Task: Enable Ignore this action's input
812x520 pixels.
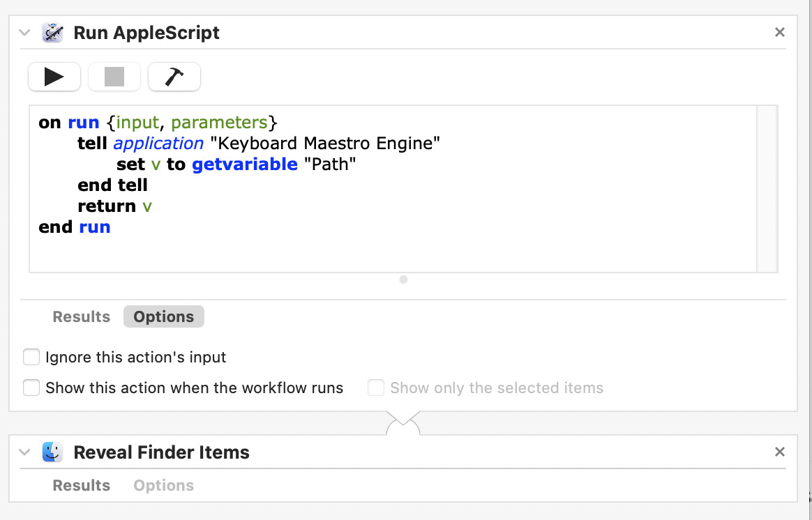Action: click(x=31, y=357)
